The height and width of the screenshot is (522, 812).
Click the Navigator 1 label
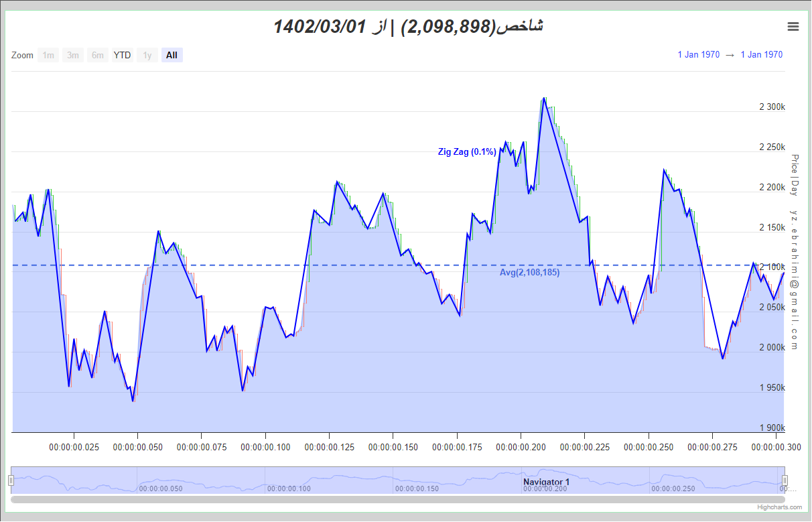click(x=547, y=482)
